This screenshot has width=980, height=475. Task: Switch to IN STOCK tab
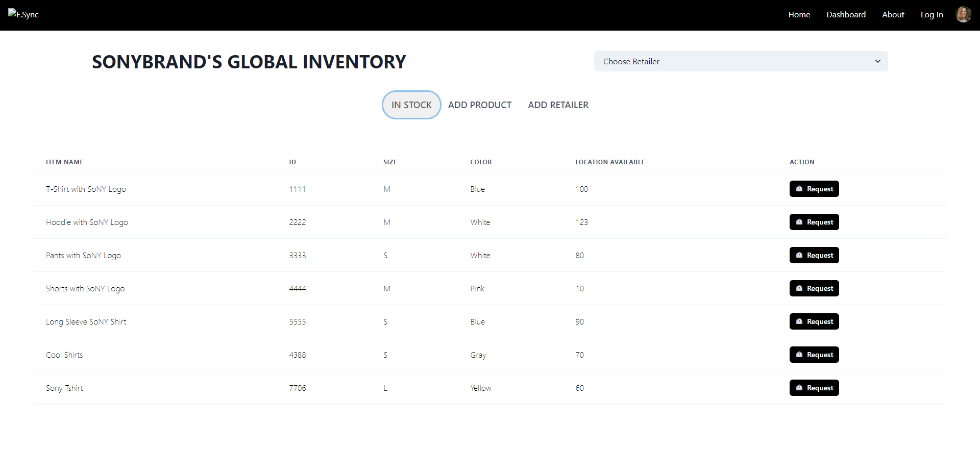(411, 105)
